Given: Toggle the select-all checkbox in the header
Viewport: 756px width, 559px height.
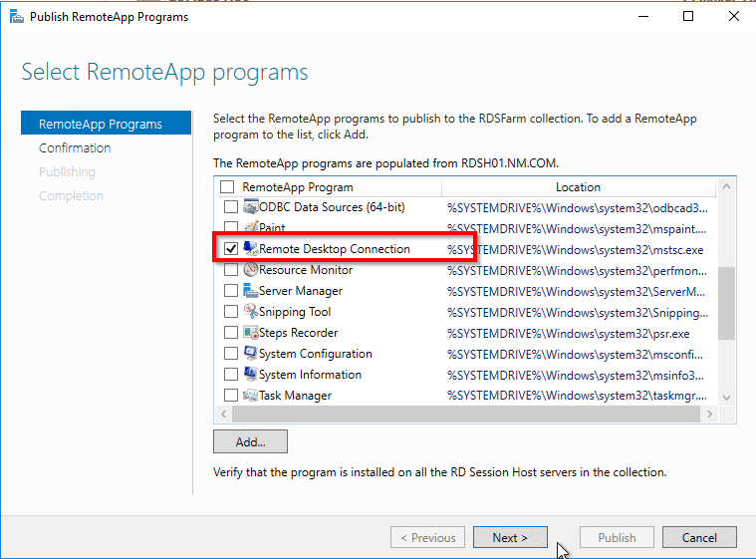Looking at the screenshot, I should pyautogui.click(x=227, y=186).
